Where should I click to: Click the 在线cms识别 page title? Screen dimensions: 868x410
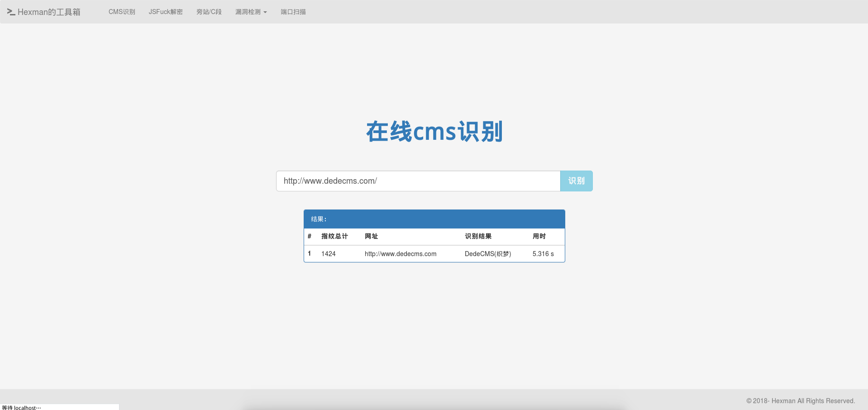click(x=434, y=132)
